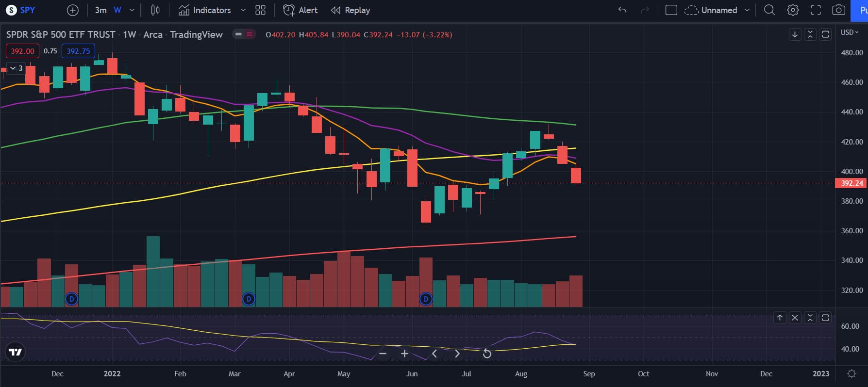This screenshot has width=868, height=387.
Task: Click the 60.00 level on RSI scale
Action: [x=850, y=326]
